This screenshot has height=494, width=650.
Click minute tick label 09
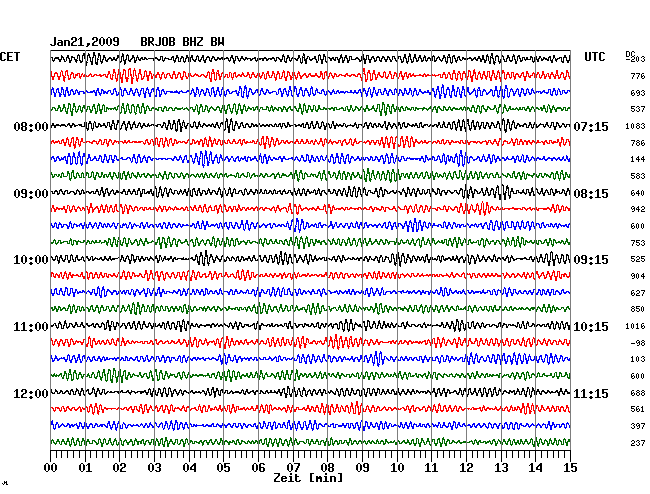(x=362, y=468)
